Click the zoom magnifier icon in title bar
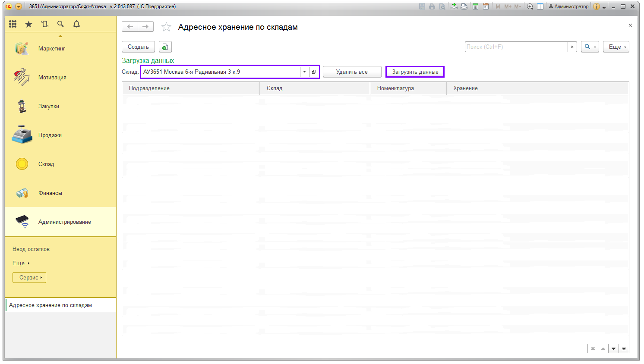 click(530, 6)
